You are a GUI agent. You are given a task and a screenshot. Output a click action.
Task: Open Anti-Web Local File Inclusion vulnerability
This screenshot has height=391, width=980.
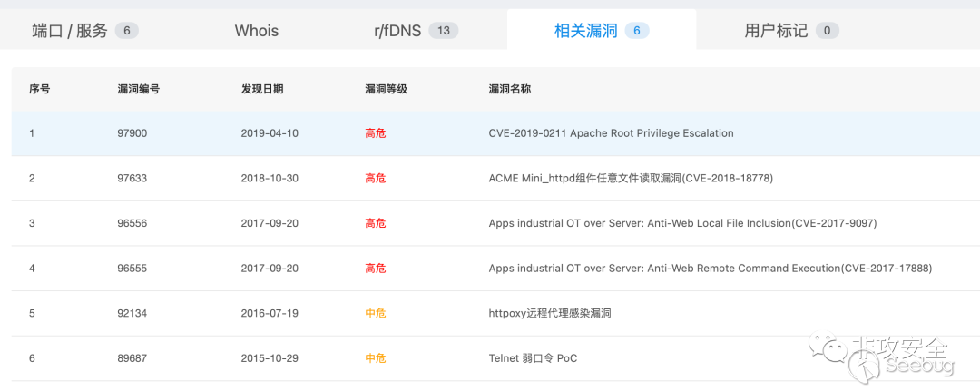682,223
